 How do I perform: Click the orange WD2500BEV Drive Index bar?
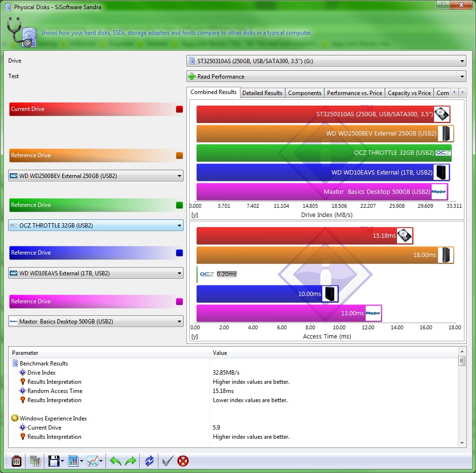coord(325,134)
